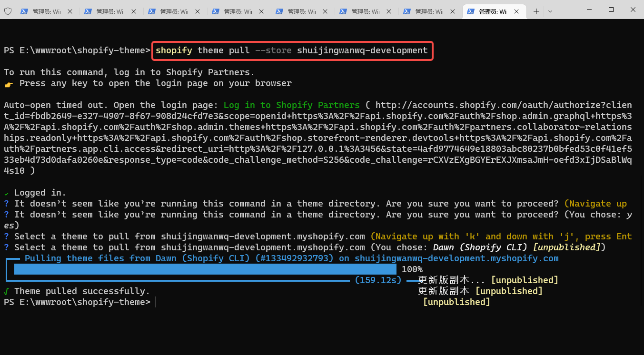This screenshot has height=355, width=644.
Task: Open the green 'Log in to Shopify Partners' link
Action: point(292,105)
